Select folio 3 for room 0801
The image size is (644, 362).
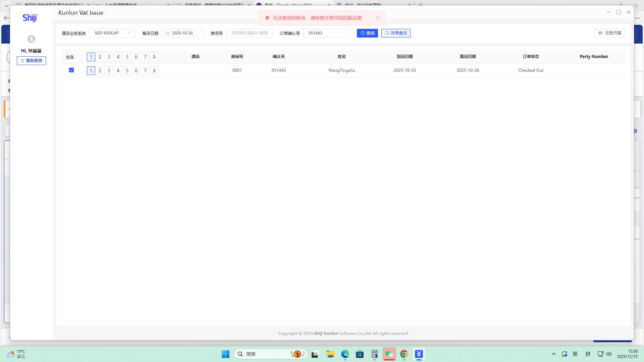pos(109,71)
